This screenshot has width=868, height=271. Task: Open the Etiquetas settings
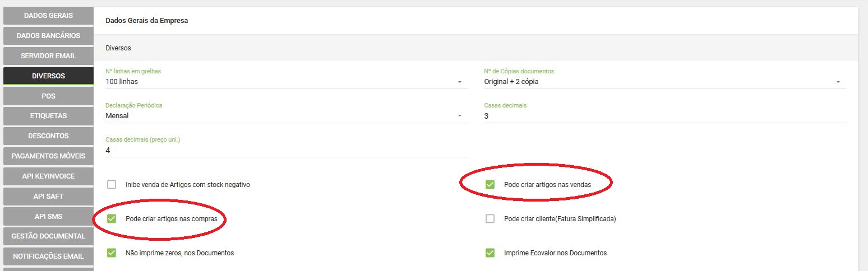pyautogui.click(x=48, y=116)
